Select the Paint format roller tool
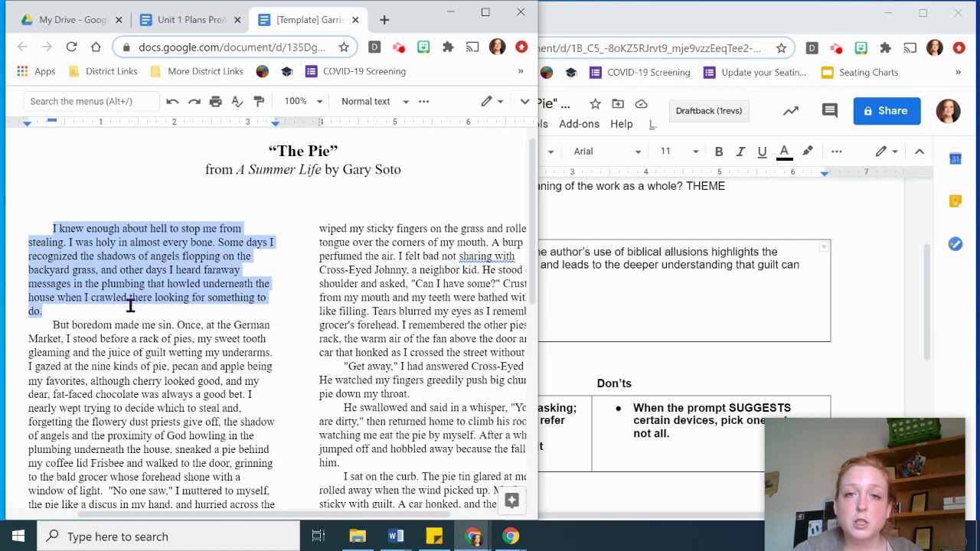This screenshot has width=980, height=551. click(x=259, y=101)
